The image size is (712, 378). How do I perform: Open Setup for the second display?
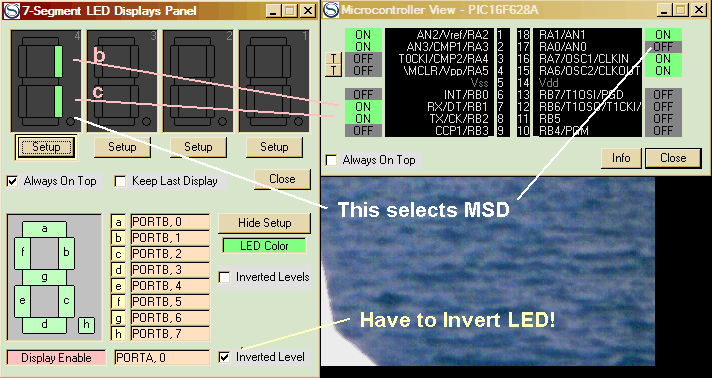tap(122, 147)
